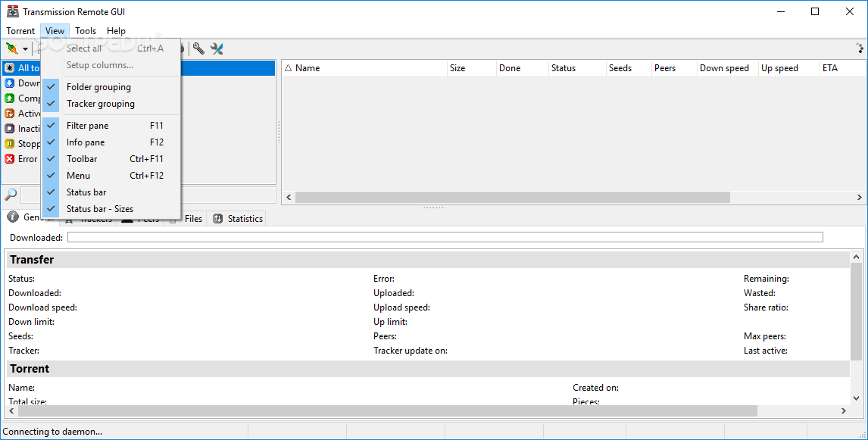
Task: Click the 'Connecting to daemon...' status text
Action: (x=52, y=432)
